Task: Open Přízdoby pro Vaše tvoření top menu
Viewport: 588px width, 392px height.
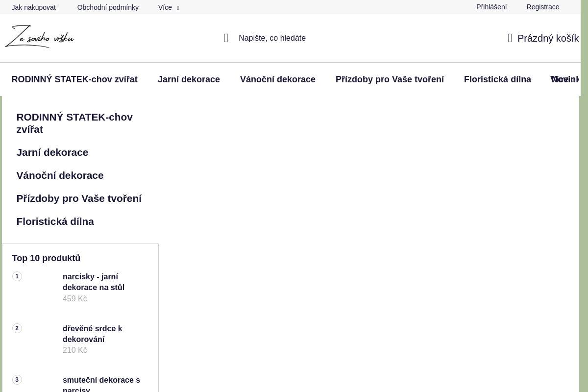Action: tap(390, 79)
